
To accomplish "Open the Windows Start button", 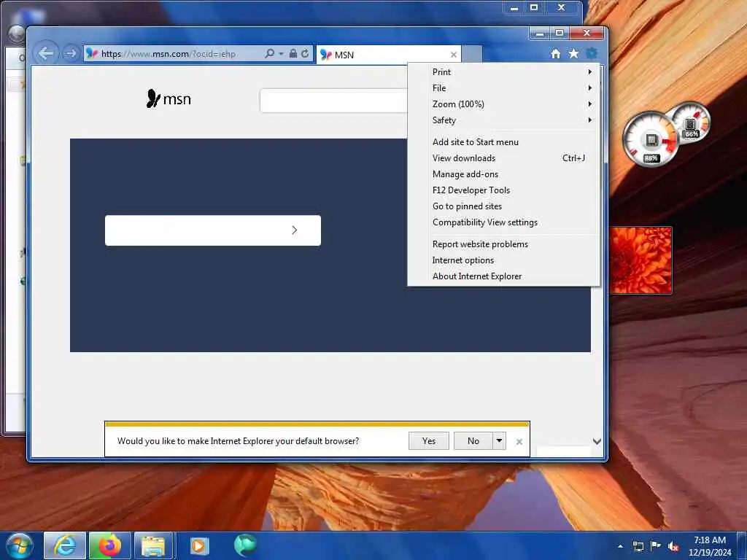I will click(x=20, y=545).
